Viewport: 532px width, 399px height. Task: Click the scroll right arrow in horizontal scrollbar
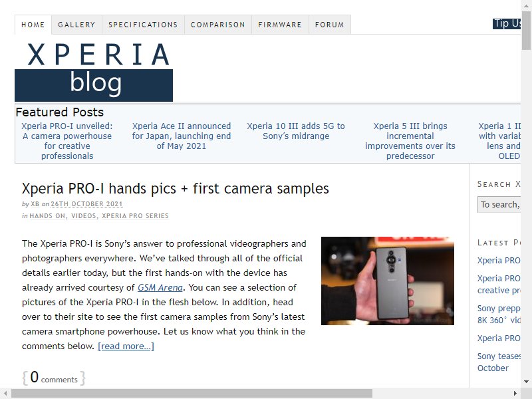point(515,394)
